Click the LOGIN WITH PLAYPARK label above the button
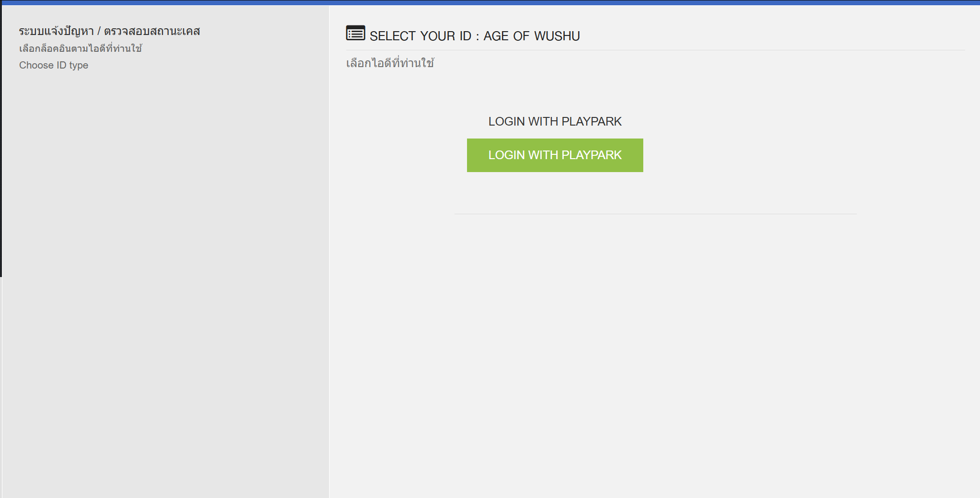 pos(555,121)
